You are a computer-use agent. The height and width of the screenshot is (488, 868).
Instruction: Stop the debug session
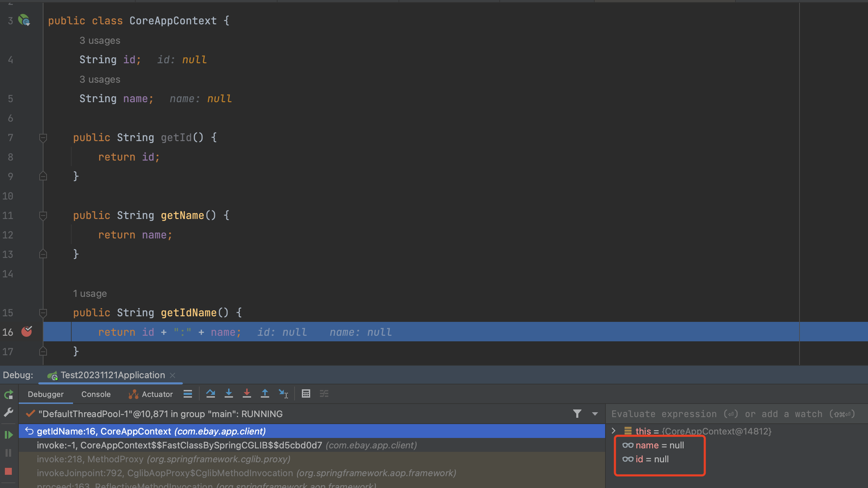(8, 471)
